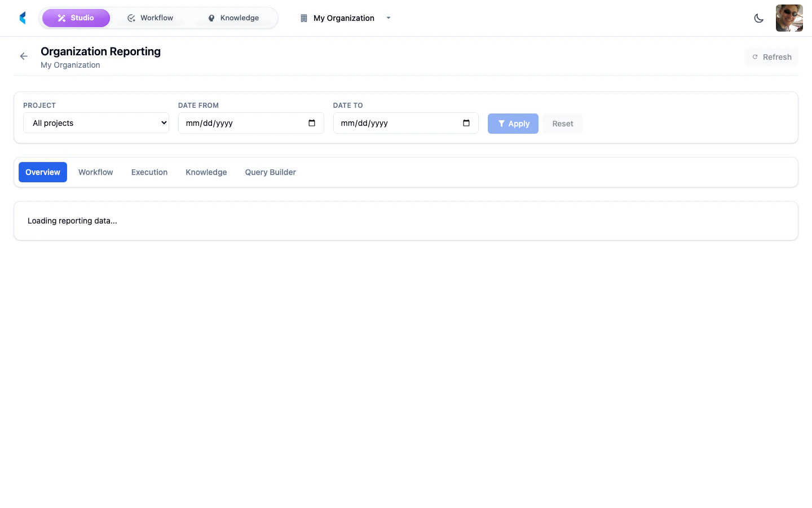Screen dimensions: 812x508
Task: Open the My Organization dropdown
Action: coord(344,17)
